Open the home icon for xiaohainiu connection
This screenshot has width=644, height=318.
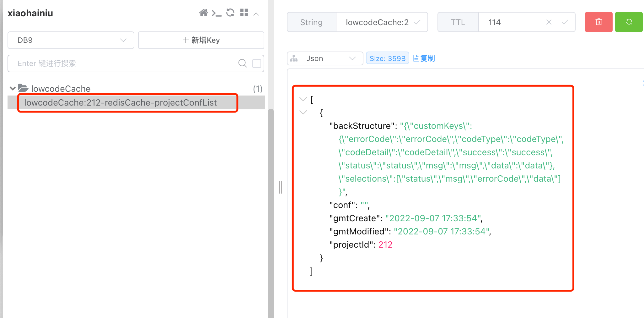[x=203, y=13]
